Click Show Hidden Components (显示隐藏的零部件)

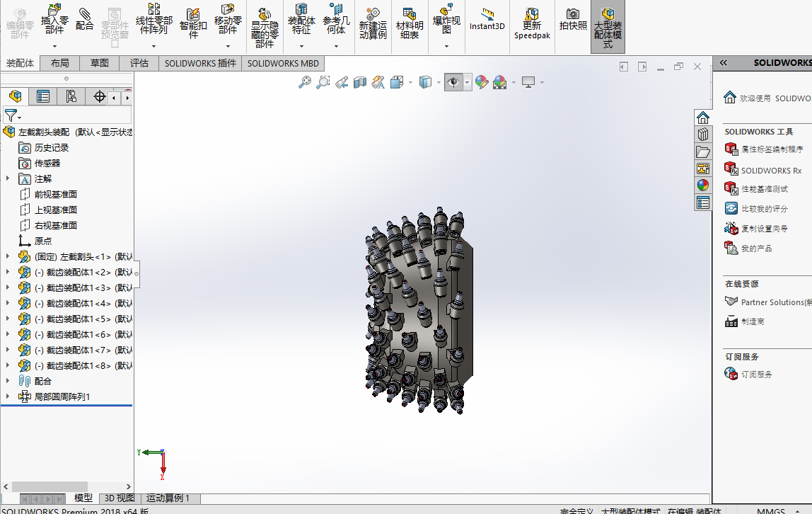coord(265,28)
